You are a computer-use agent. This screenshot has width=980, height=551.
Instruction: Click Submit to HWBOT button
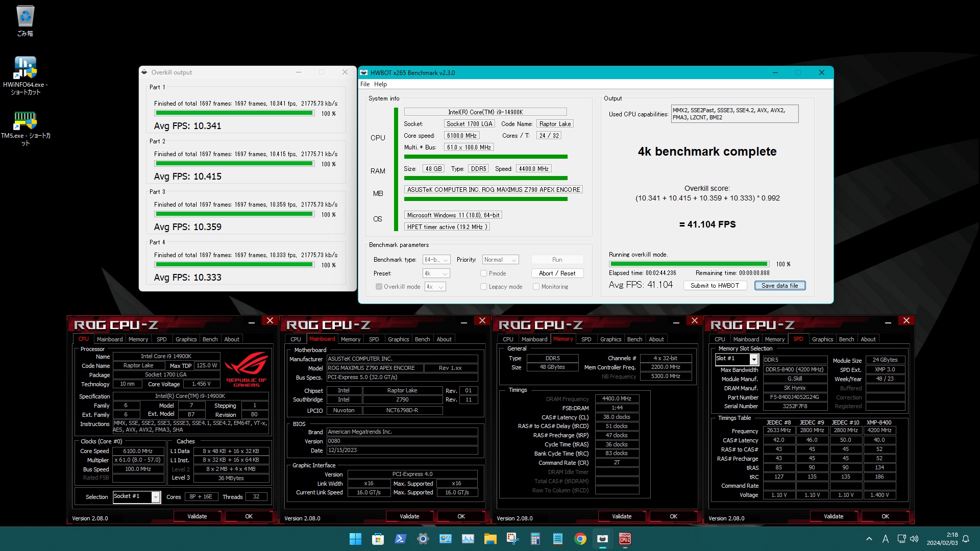coord(715,286)
